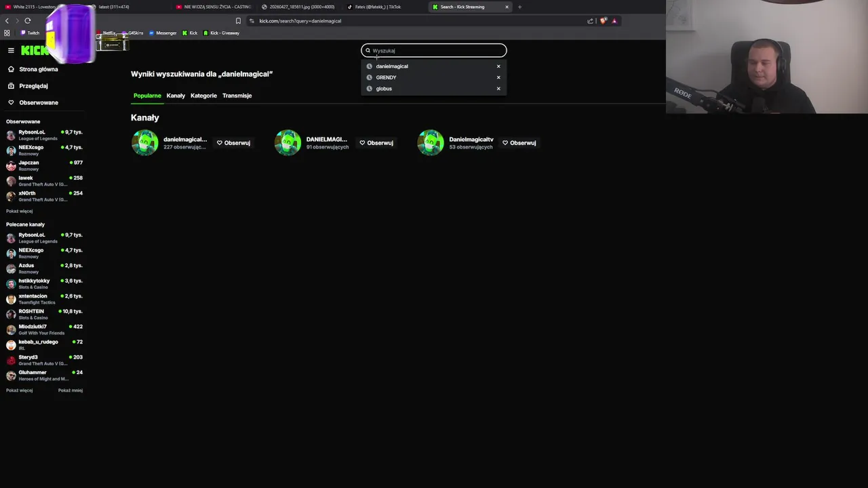This screenshot has height=488, width=868.
Task: Open kebab_u_rudego recommended channel
Action: pyautogui.click(x=44, y=344)
